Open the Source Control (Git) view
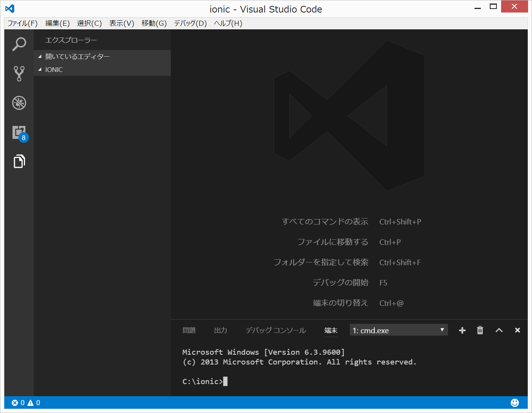The image size is (532, 413). coord(19,74)
